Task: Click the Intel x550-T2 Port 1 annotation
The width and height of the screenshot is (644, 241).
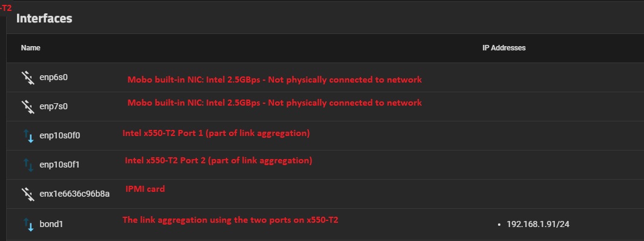Action: pyautogui.click(x=216, y=134)
